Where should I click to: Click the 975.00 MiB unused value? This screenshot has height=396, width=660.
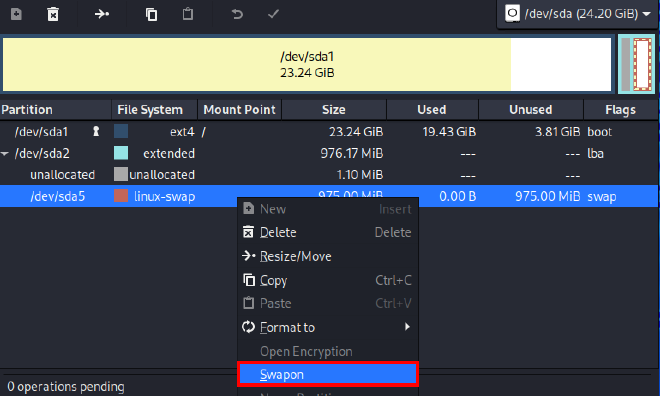(548, 197)
